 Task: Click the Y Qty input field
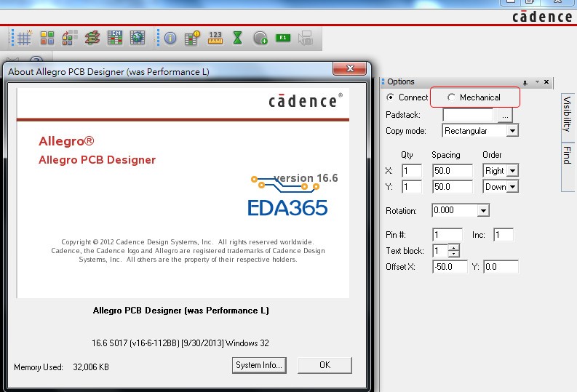(411, 187)
